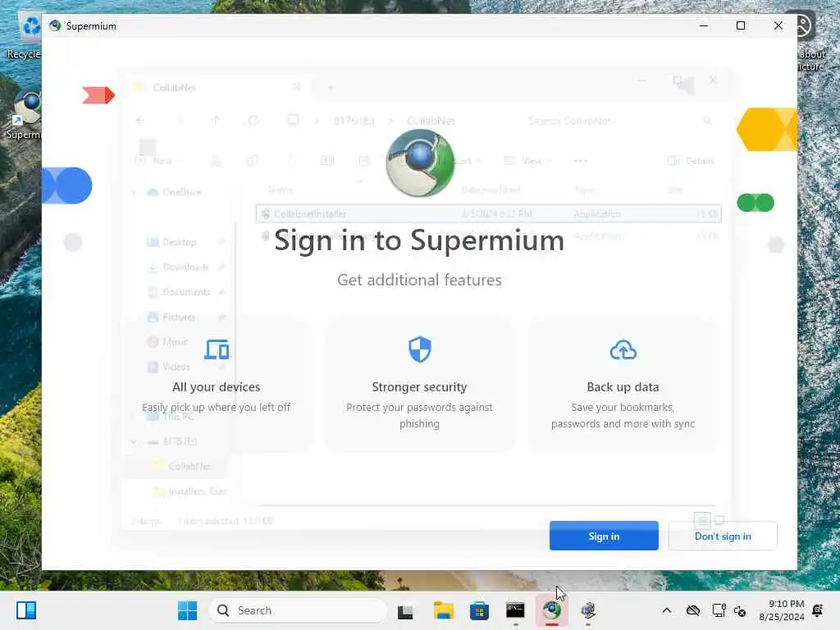Click the blue Sign in button

(604, 536)
